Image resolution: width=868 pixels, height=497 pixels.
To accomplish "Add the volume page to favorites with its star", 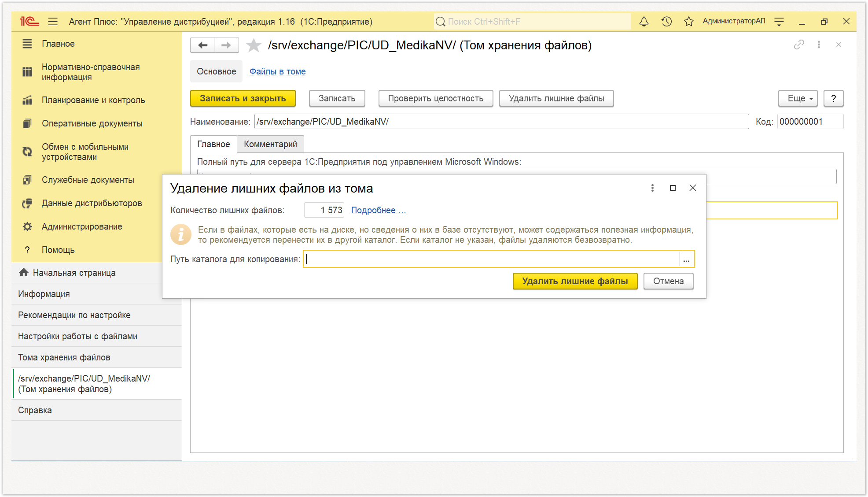I will tap(254, 45).
